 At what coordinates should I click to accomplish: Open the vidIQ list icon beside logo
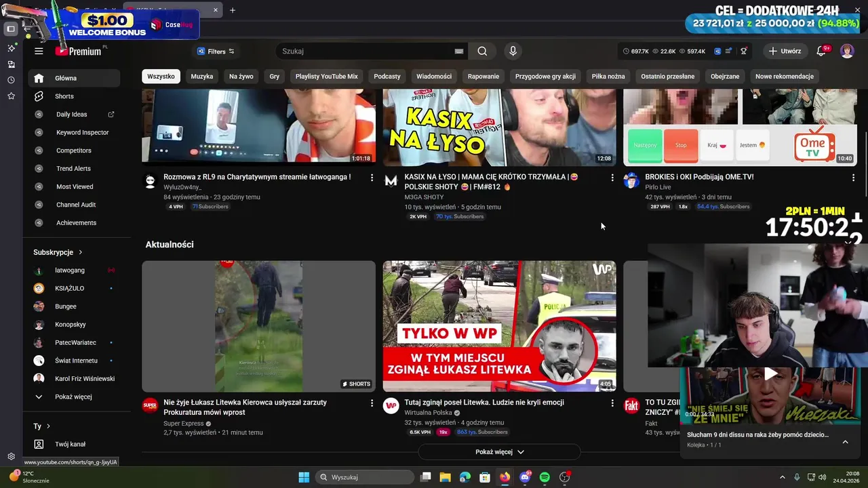(729, 52)
